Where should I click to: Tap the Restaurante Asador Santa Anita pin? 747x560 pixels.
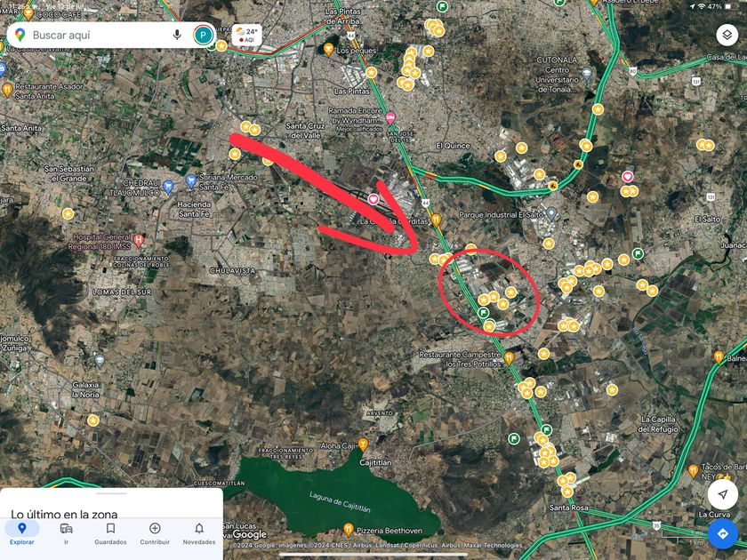(x=7, y=89)
